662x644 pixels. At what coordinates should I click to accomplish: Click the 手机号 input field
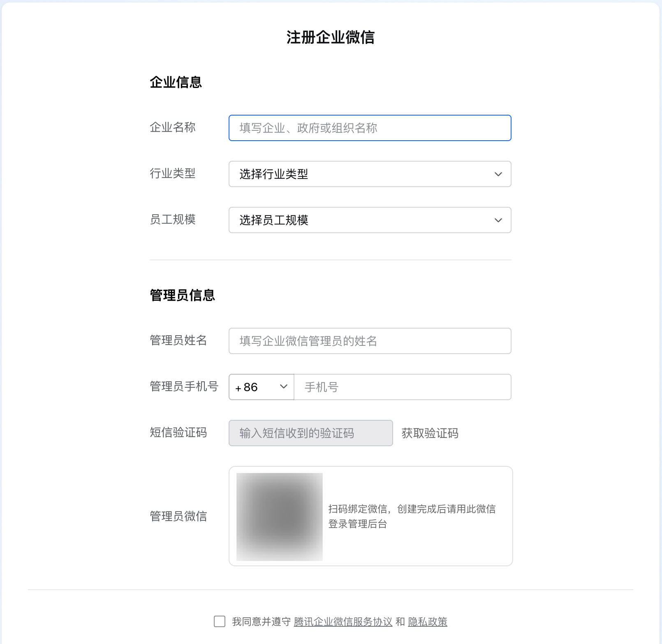pyautogui.click(x=403, y=387)
